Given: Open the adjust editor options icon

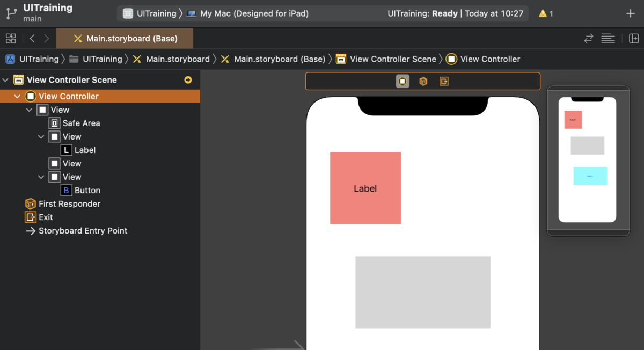Looking at the screenshot, I should [608, 39].
